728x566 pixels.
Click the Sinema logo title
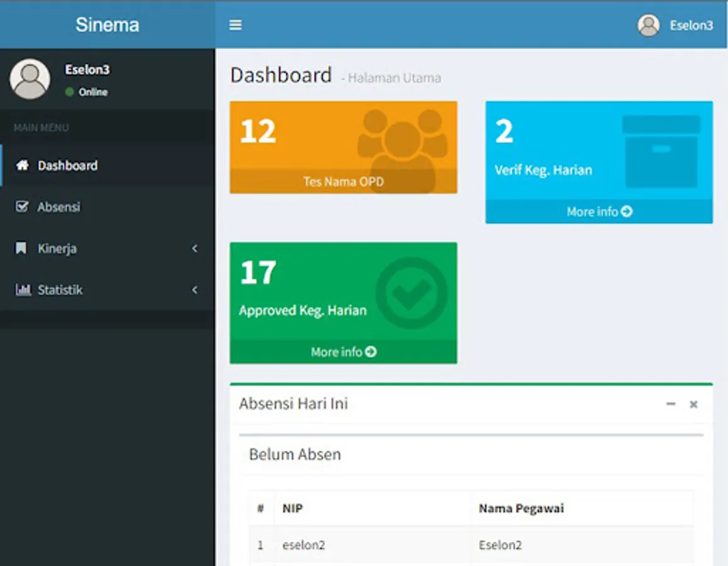[x=108, y=25]
